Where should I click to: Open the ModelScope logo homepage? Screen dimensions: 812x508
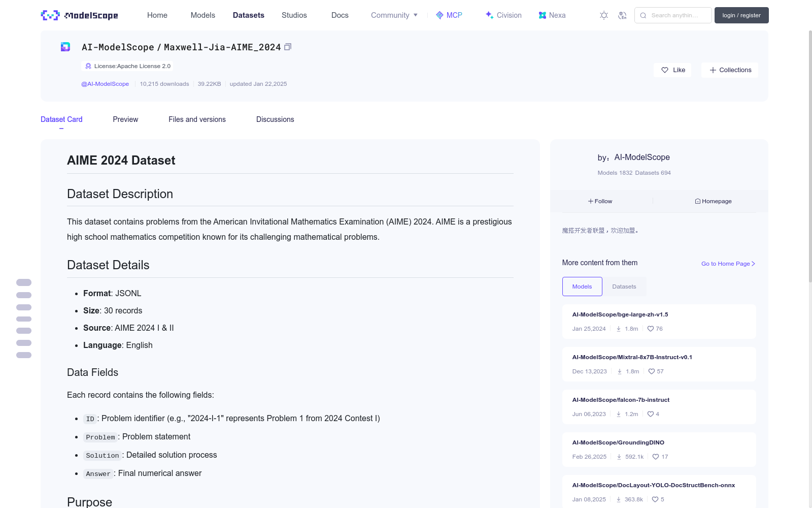click(x=79, y=15)
